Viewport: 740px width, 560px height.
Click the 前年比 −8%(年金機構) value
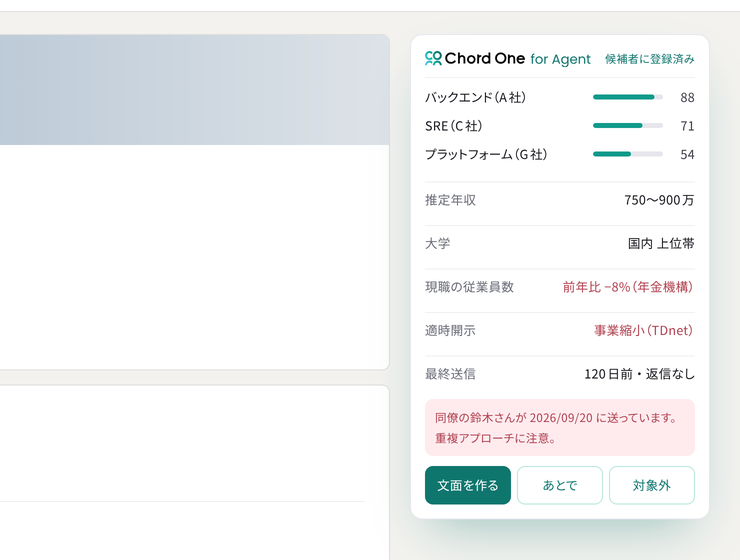click(x=628, y=287)
